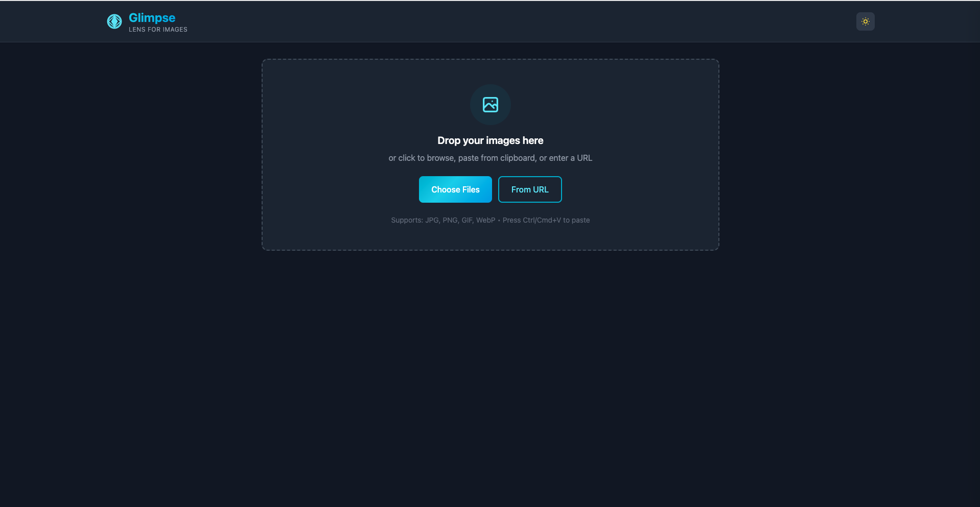This screenshot has width=980, height=507.
Task: Select the From URL button
Action: [x=530, y=189]
